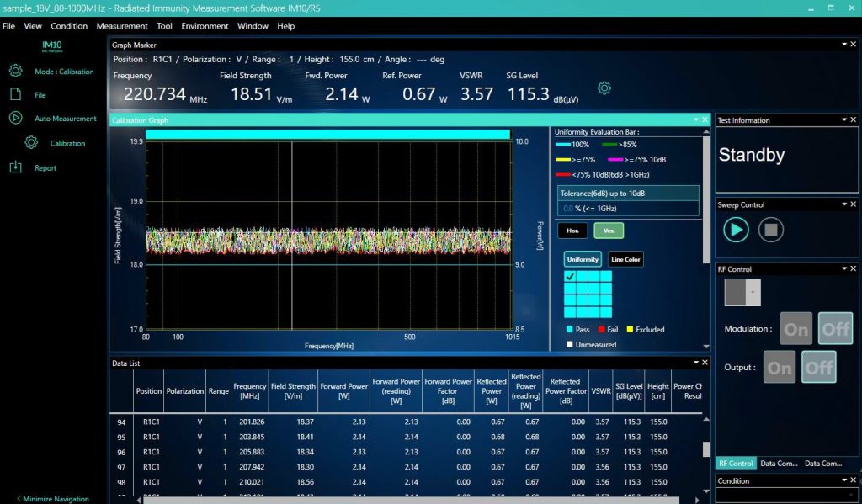Click the Auto Measurement play icon
This screenshot has height=504, width=862.
(x=15, y=119)
